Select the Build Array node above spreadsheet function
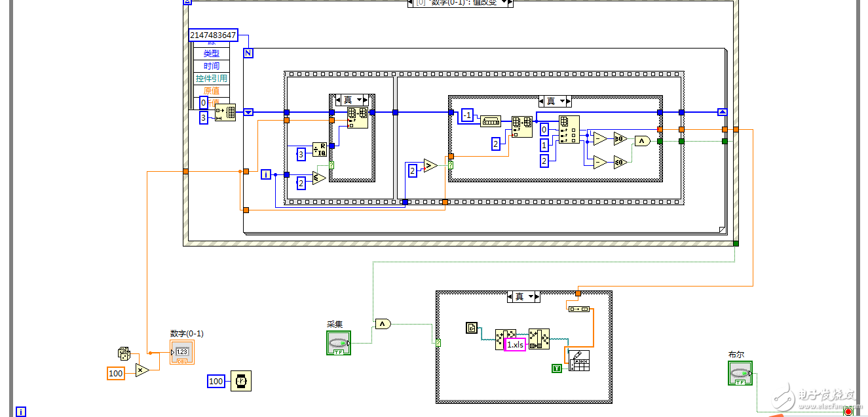868x417 pixels. [579, 309]
